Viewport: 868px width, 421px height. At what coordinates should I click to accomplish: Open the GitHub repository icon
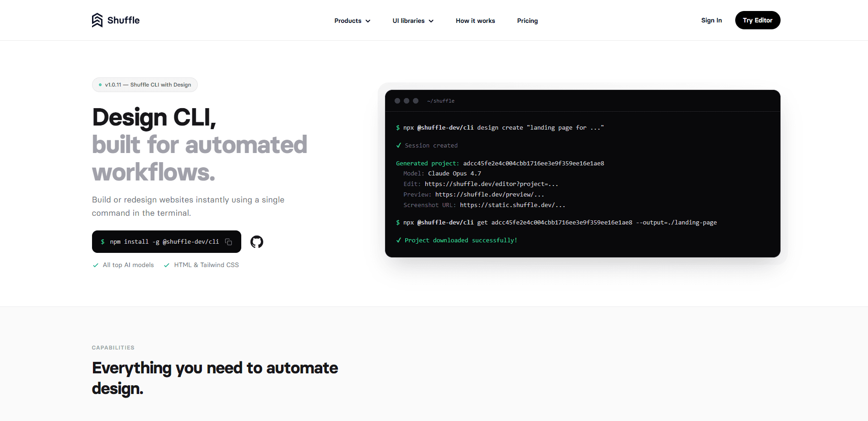coord(257,242)
